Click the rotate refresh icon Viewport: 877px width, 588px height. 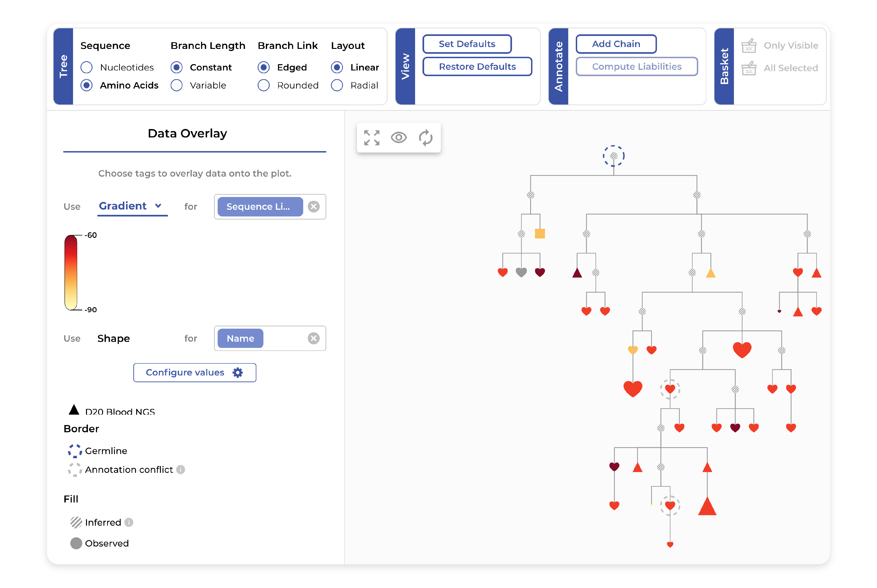(x=425, y=138)
